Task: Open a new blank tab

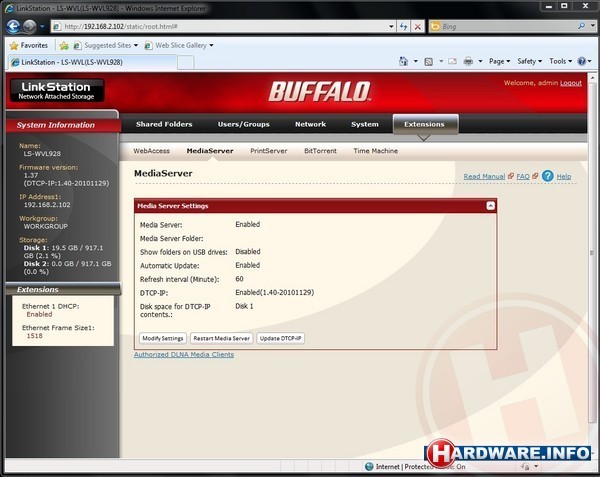Action: click(186, 62)
